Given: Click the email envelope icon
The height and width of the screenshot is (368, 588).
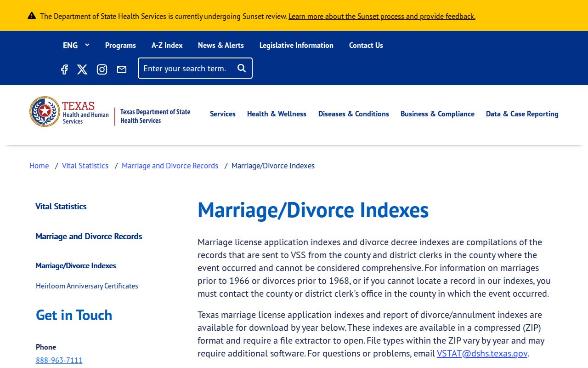Looking at the screenshot, I should point(122,69).
